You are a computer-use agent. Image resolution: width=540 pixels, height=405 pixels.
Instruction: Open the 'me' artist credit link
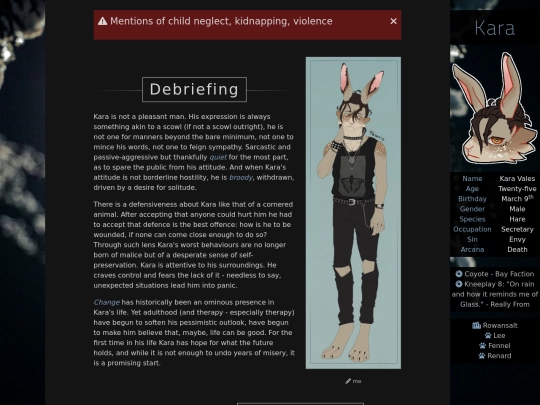coord(357,381)
